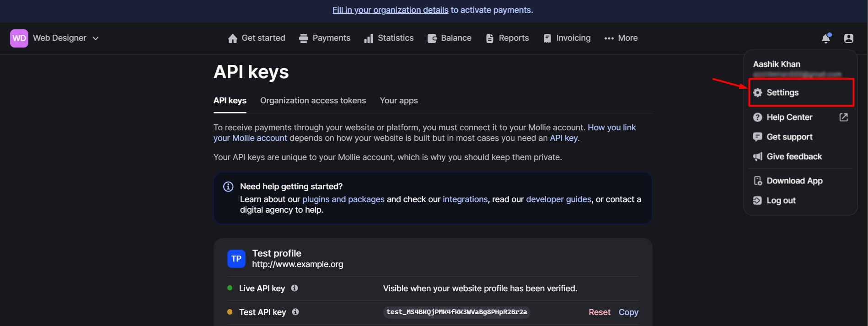
Task: Click the three-dot More icon in navigation
Action: 609,38
